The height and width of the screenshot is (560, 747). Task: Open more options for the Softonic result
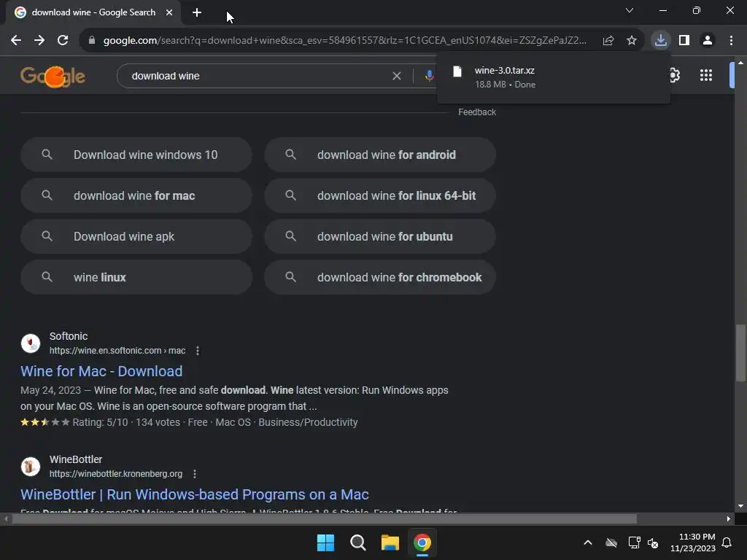point(198,351)
